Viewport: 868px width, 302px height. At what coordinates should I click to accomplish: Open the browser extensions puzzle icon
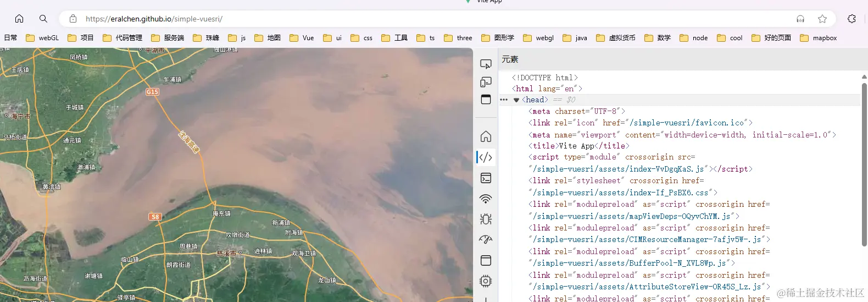(x=852, y=19)
